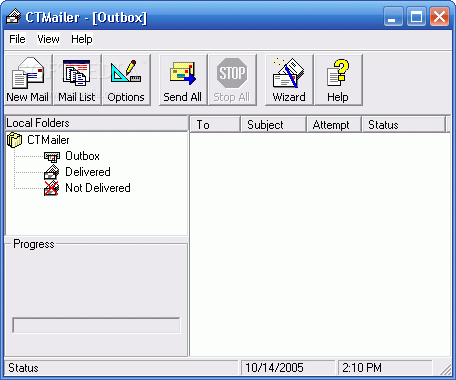
Task: Select the Outbox folder label
Action: tap(82, 156)
